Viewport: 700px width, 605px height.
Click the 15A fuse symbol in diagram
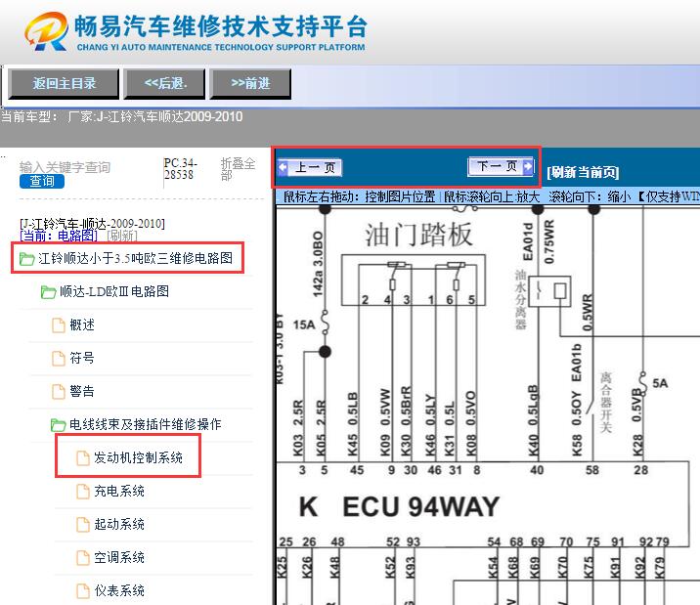point(326,324)
